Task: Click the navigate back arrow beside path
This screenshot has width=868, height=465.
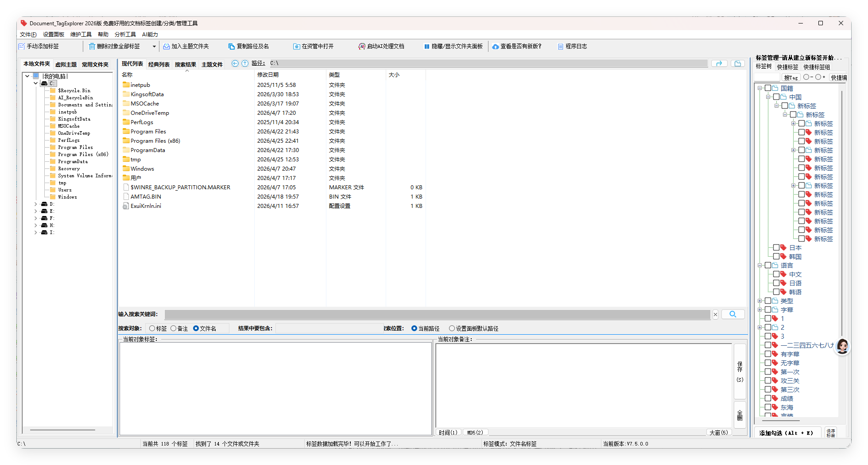Action: click(x=235, y=63)
